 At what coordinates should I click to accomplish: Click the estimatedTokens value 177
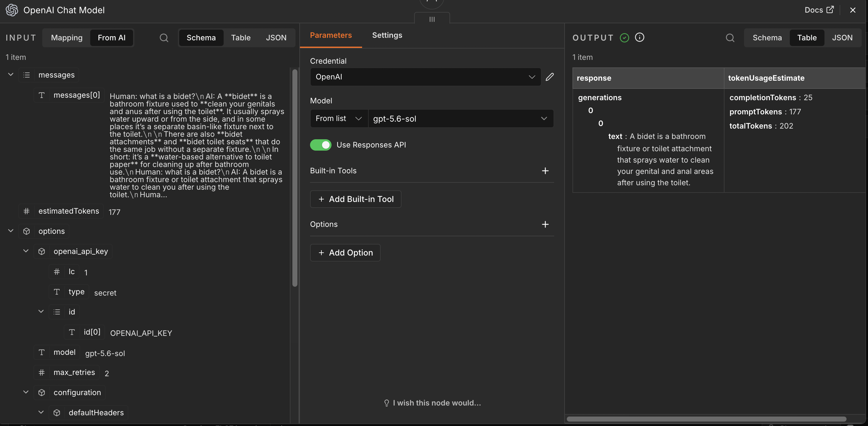click(114, 212)
